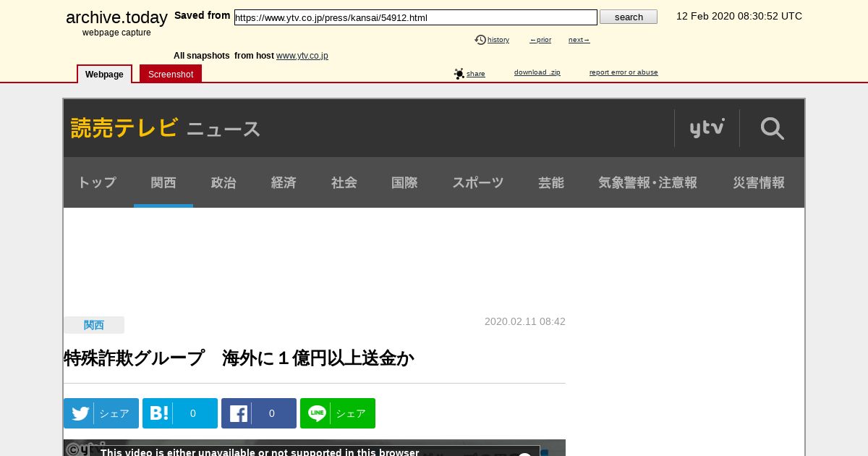This screenshot has height=456, width=868.
Task: Open the 政治 news section
Action: coord(224,182)
